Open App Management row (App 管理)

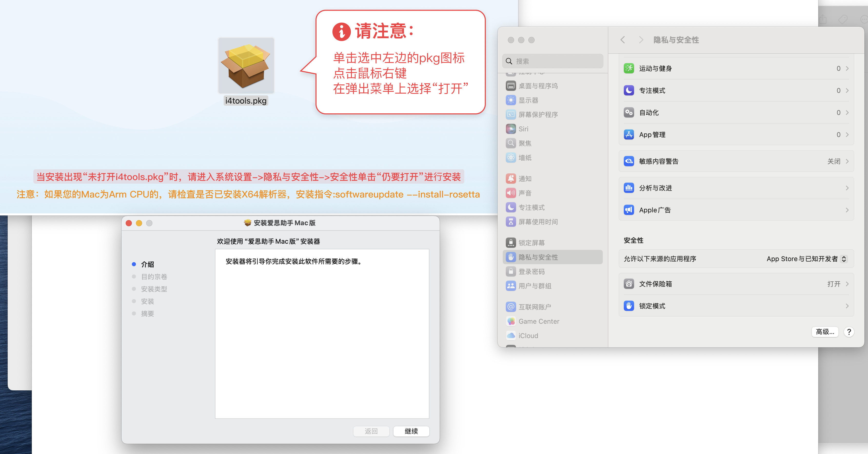pyautogui.click(x=736, y=135)
